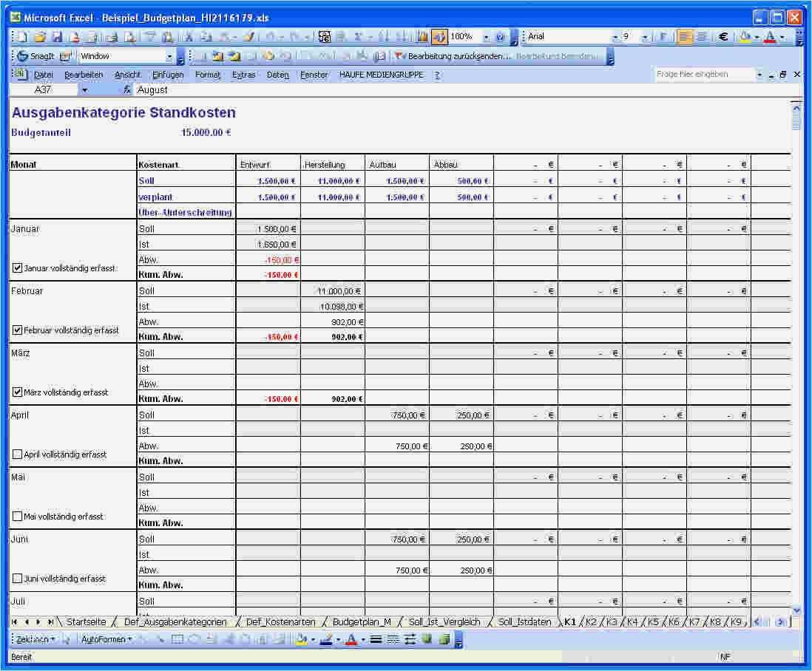Open the Daten menu
This screenshot has width=812, height=671.
click(x=277, y=75)
